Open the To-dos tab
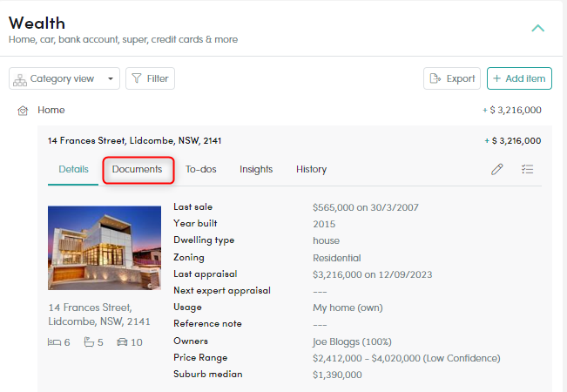This screenshot has height=392, width=567. 200,169
